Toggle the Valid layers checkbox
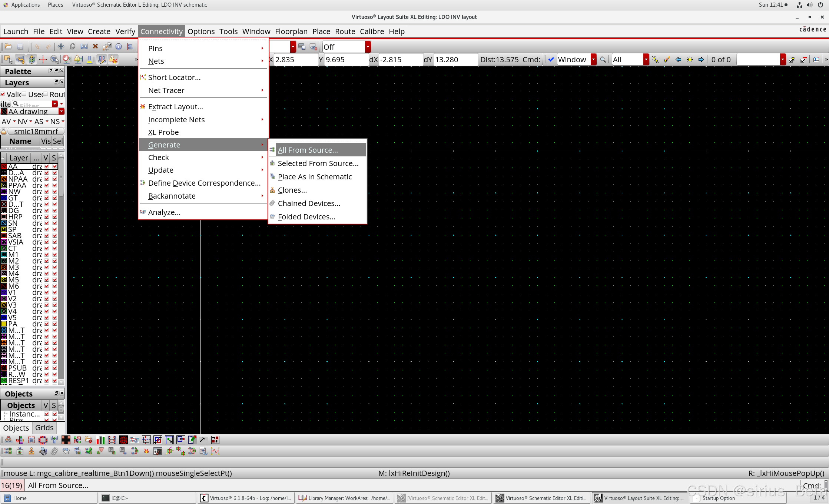829x504 pixels. pyautogui.click(x=3, y=94)
